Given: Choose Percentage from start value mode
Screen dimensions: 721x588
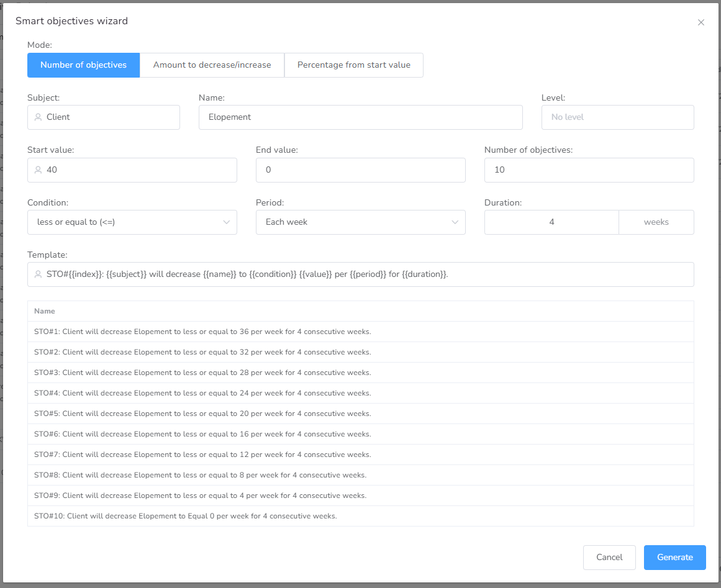Looking at the screenshot, I should [353, 65].
